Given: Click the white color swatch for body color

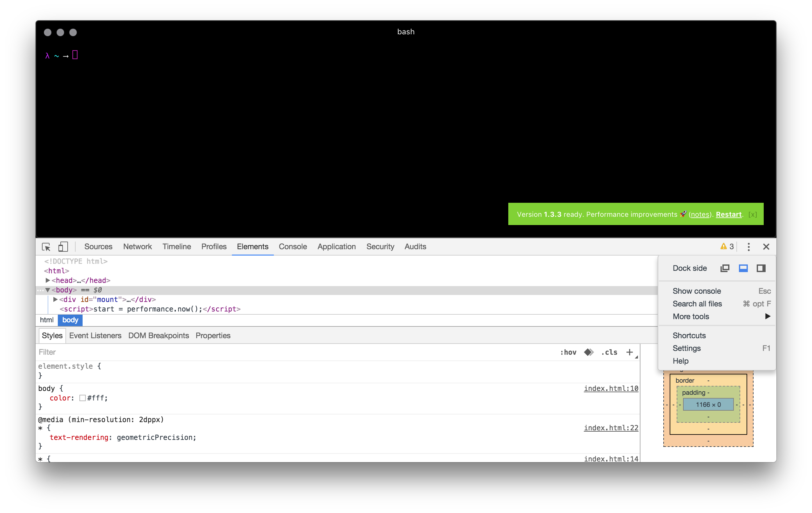Looking at the screenshot, I should [x=82, y=398].
